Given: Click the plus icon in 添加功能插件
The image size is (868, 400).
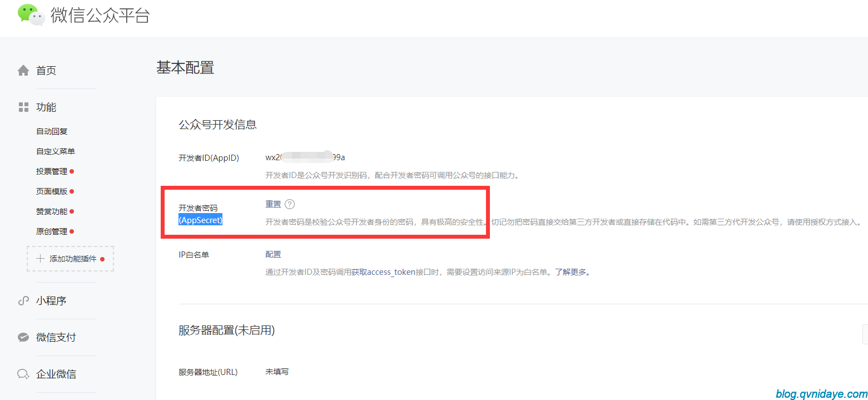Looking at the screenshot, I should pos(40,259).
